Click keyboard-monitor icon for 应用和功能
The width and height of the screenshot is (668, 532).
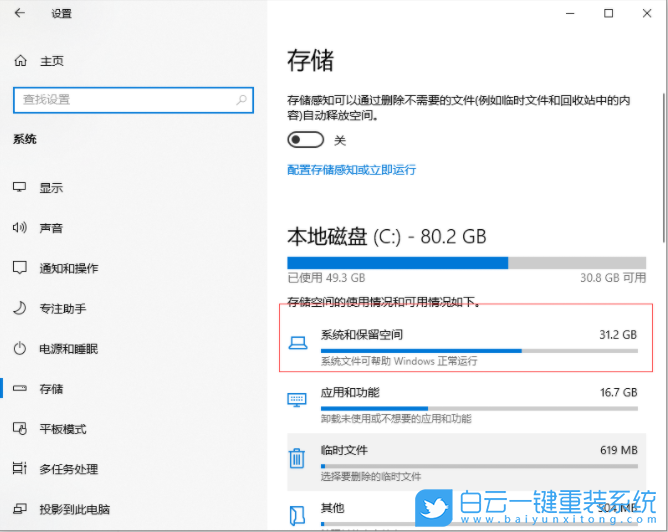click(x=297, y=400)
